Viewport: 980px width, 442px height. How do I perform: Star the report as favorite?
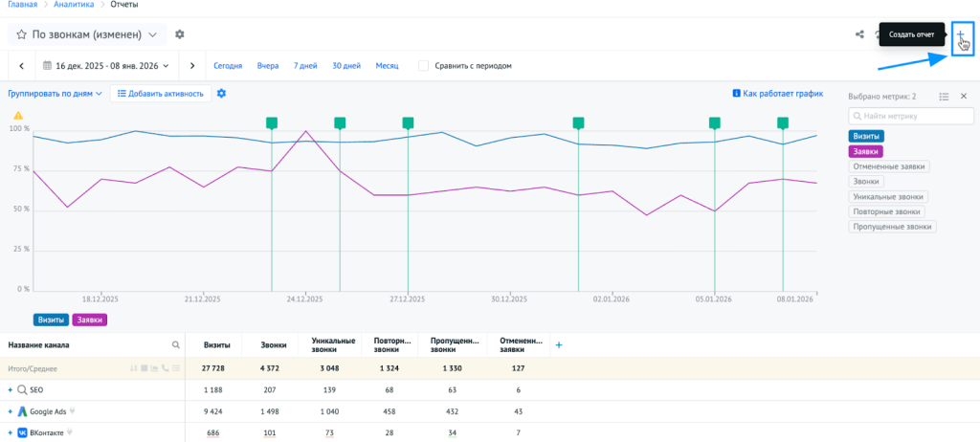[21, 34]
